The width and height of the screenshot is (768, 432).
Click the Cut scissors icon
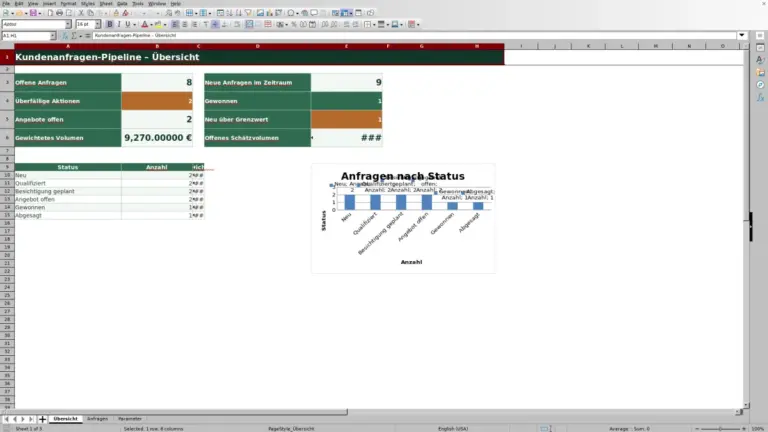coord(81,13)
